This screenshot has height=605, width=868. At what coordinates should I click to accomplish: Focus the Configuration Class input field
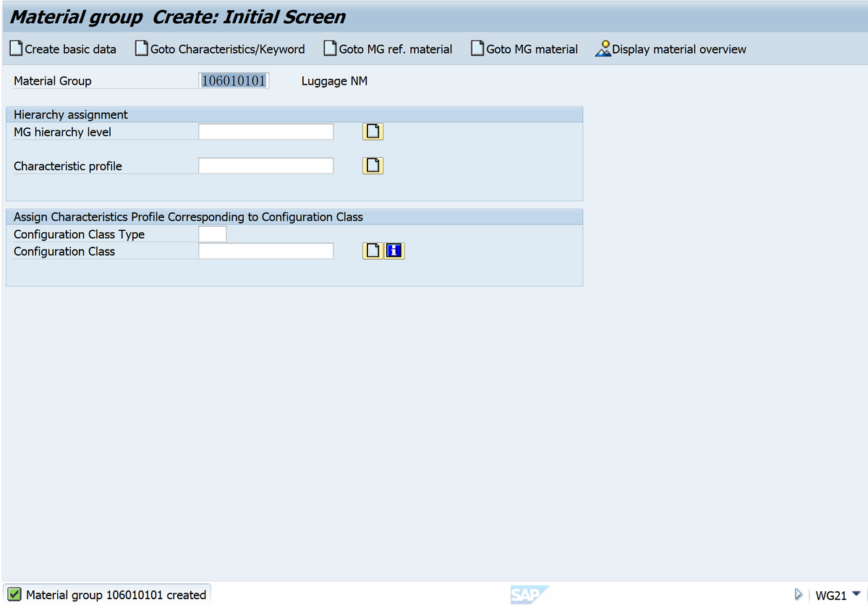click(266, 251)
